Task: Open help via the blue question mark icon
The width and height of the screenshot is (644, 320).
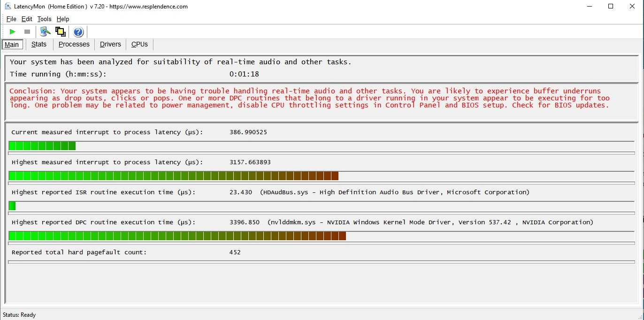Action: pos(78,31)
